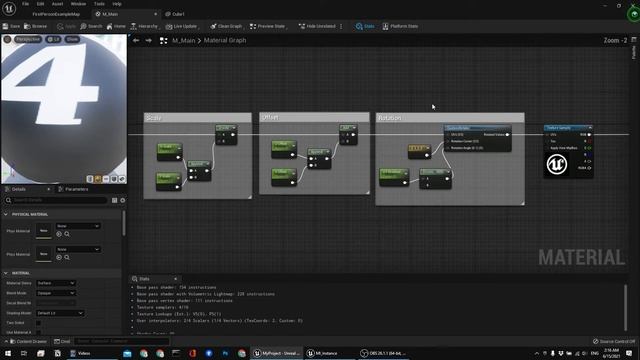Click Clean Graph button

pos(226,26)
